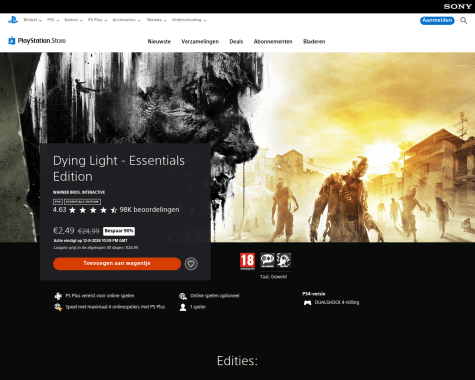
Task: Click the half-filled fifth rating star
Action: pos(114,210)
